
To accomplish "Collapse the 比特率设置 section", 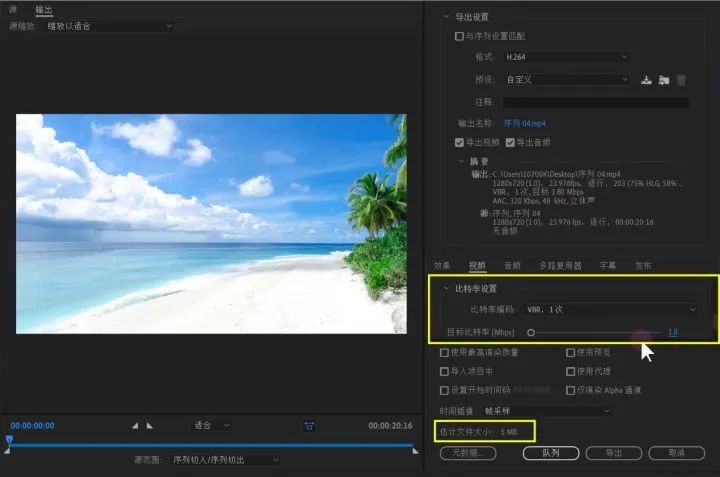I will (x=446, y=288).
